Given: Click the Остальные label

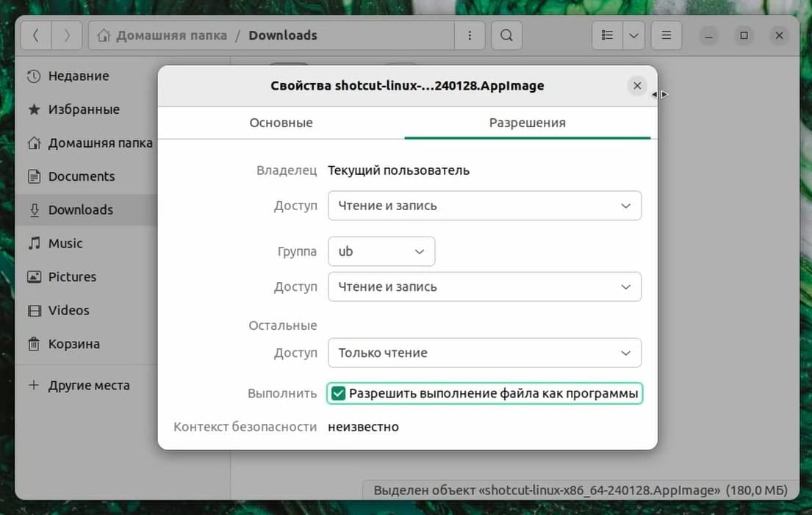Looking at the screenshot, I should (283, 325).
